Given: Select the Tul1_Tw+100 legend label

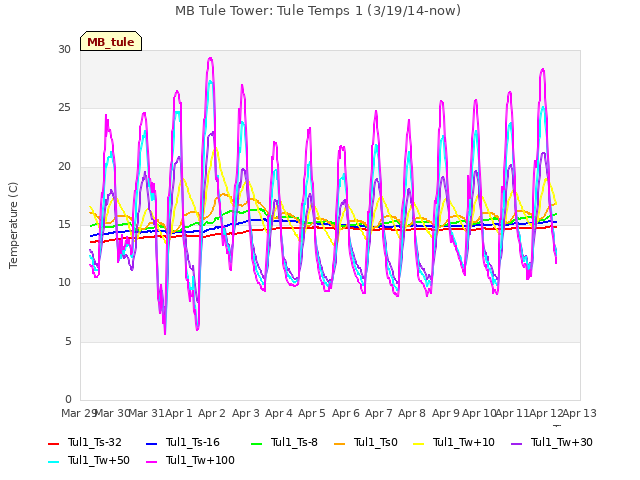Looking at the screenshot, I should [x=200, y=460].
